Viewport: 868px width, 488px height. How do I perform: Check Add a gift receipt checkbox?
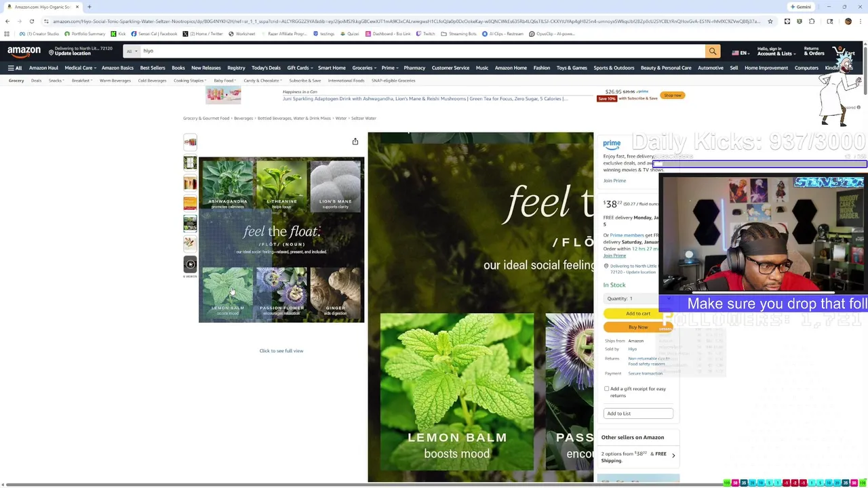coord(606,389)
